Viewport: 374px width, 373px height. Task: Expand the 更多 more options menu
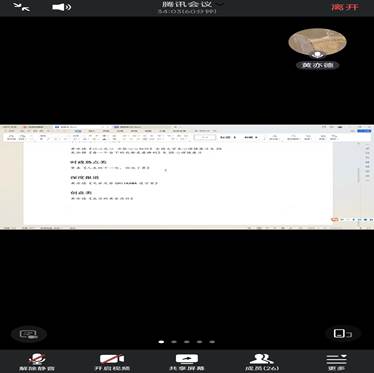(x=336, y=362)
